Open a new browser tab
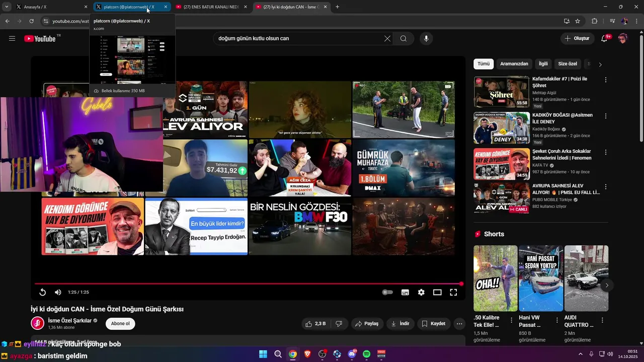The height and width of the screenshot is (362, 644). point(337,7)
